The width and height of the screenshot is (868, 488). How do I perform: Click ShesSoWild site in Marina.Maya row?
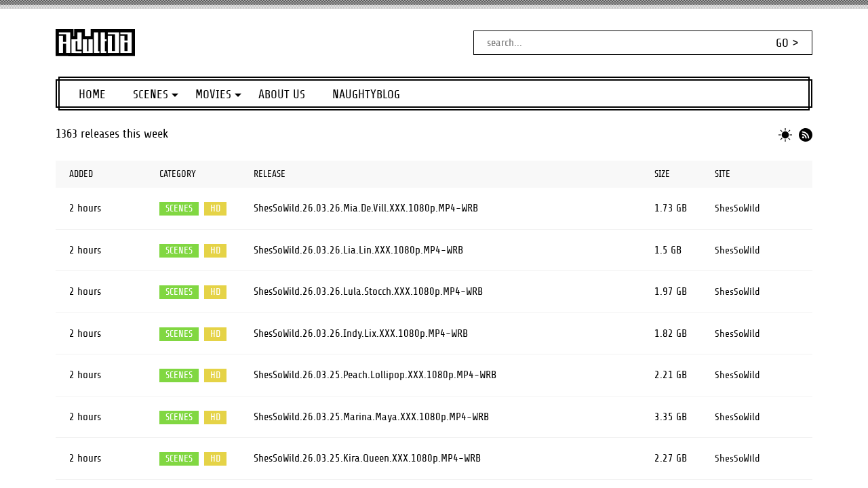[x=737, y=417]
